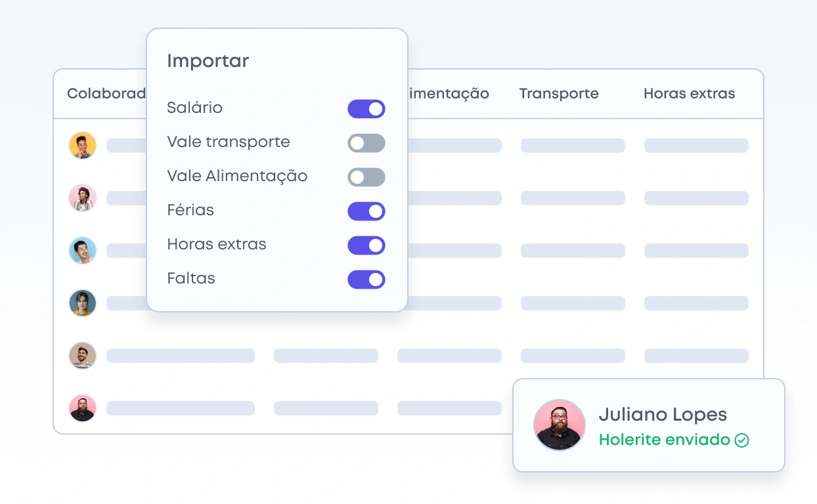
Task: Click the first collaborator's yellow avatar
Action: (x=83, y=146)
